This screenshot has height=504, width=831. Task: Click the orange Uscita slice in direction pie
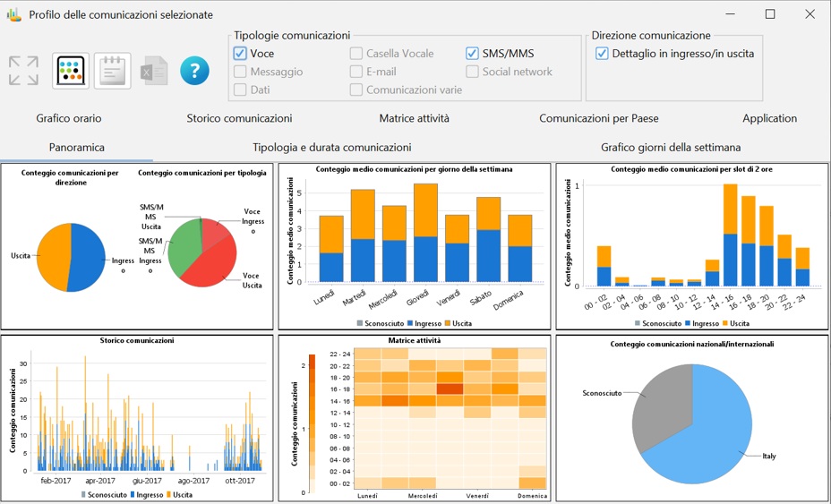point(53,258)
